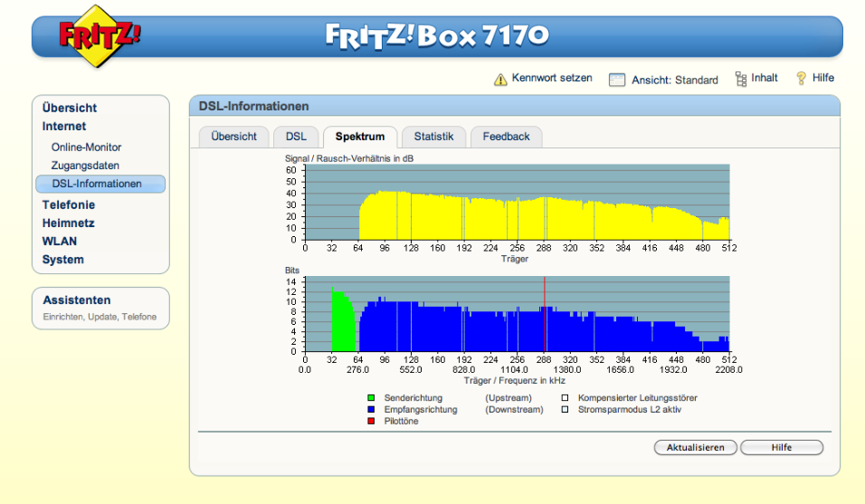Screen dimensions: 865x504
Task: Switch to the Übersicht tab
Action: tap(234, 137)
